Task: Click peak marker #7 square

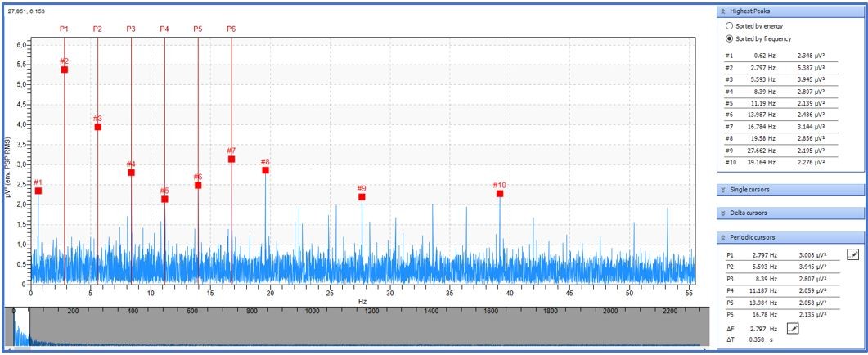Action: 232,159
